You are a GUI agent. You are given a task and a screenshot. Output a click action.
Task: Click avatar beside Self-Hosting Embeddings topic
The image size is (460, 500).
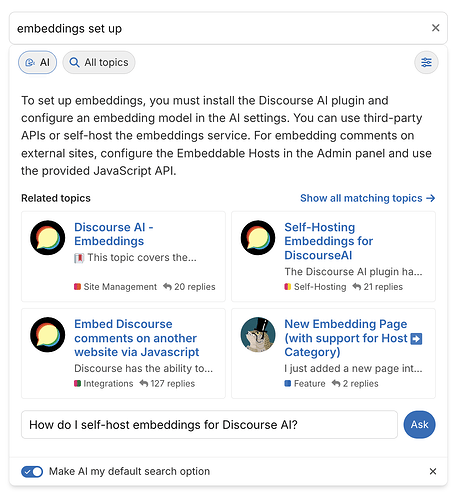[258, 238]
